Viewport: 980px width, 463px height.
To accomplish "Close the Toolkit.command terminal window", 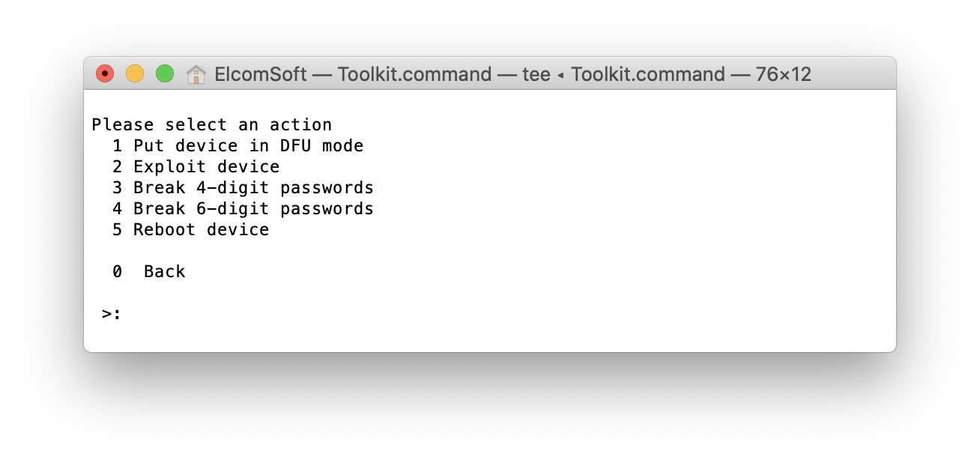I will (x=105, y=74).
